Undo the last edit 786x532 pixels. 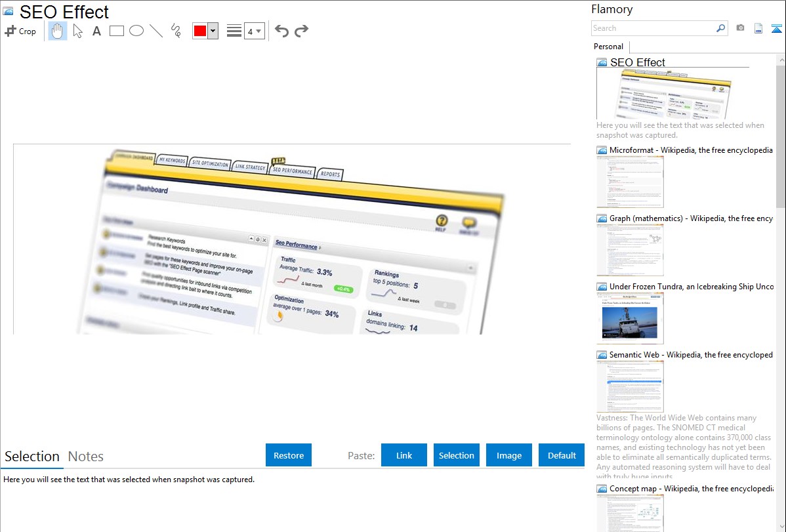(281, 31)
